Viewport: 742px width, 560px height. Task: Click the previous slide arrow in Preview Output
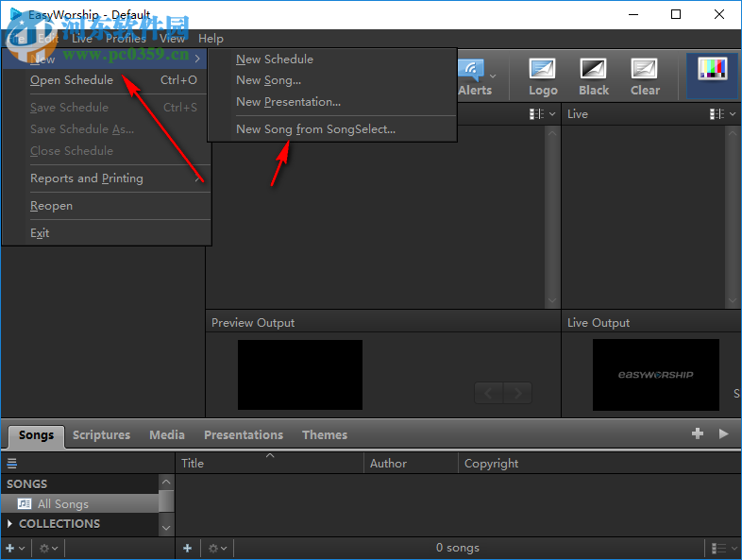[489, 393]
